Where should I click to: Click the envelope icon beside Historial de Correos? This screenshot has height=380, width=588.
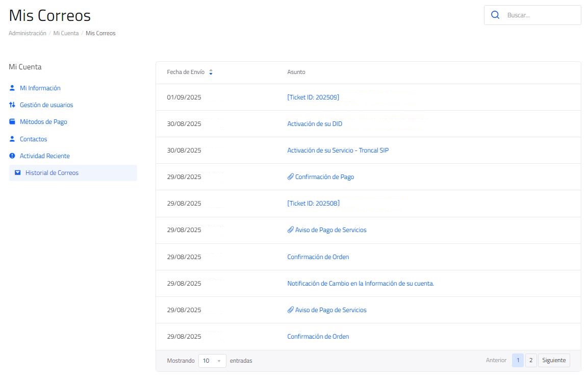point(18,172)
